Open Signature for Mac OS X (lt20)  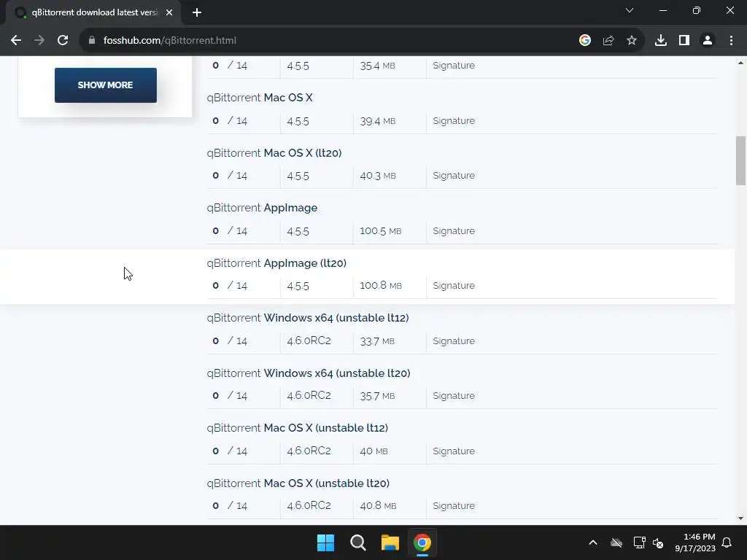[x=454, y=176]
